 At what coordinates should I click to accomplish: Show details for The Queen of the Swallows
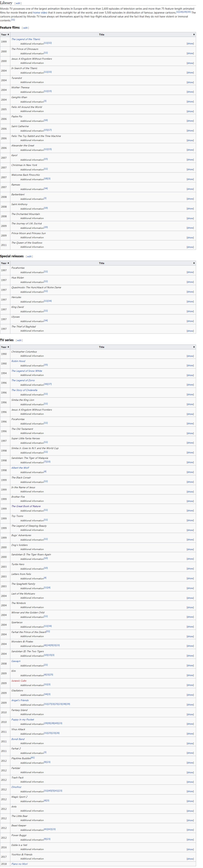[190, 247]
